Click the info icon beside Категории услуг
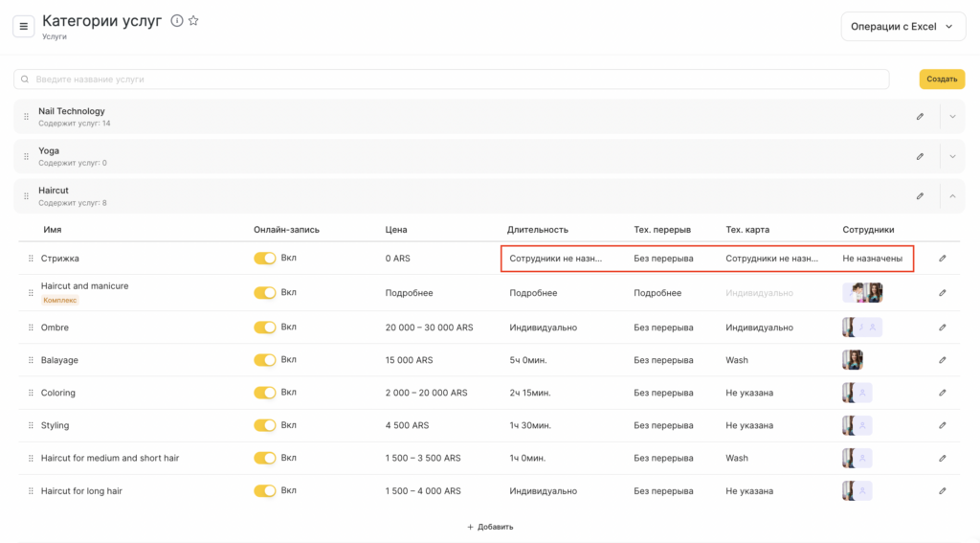 pos(176,21)
